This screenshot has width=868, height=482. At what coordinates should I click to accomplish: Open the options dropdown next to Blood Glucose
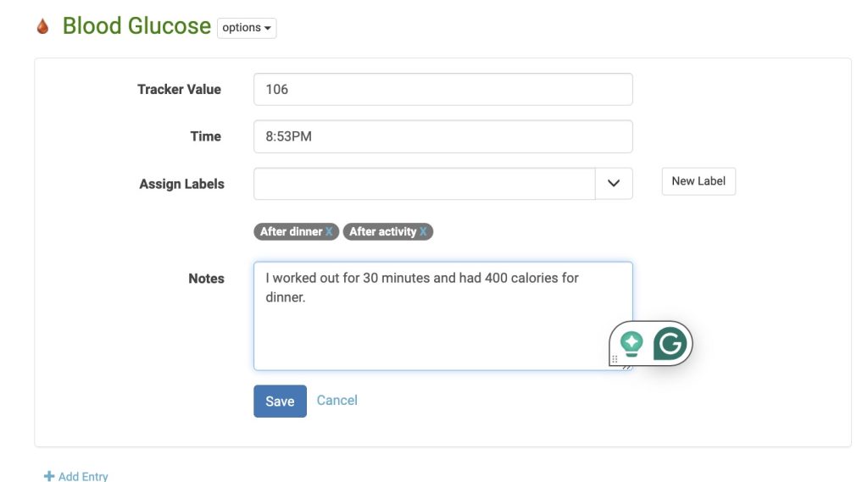(x=247, y=28)
